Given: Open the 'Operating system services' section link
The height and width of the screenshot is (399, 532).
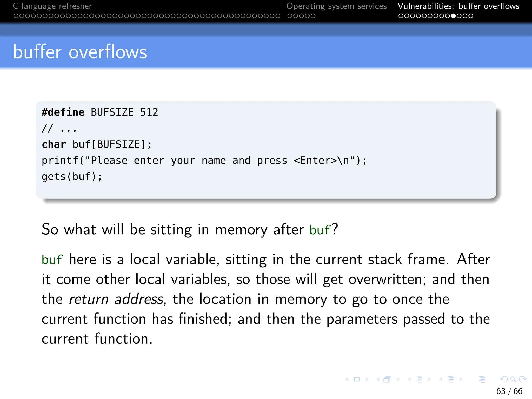Looking at the screenshot, I should pos(336,6).
